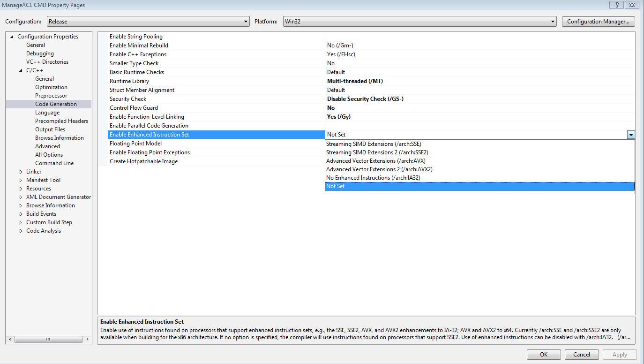This screenshot has height=364, width=644.
Task: Select Optimization in the C/C++ tree
Action: click(51, 87)
